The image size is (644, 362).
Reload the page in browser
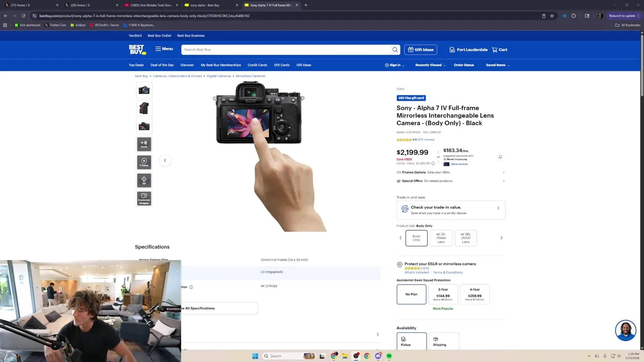coord(23,16)
